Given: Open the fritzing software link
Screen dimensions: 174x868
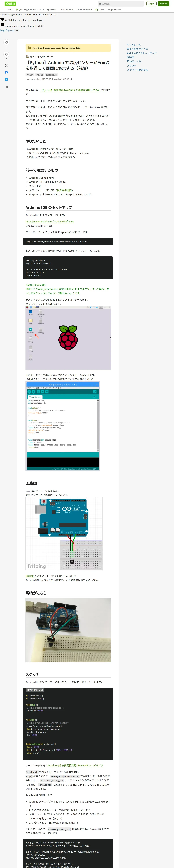Looking at the screenshot, I should pos(30,576).
